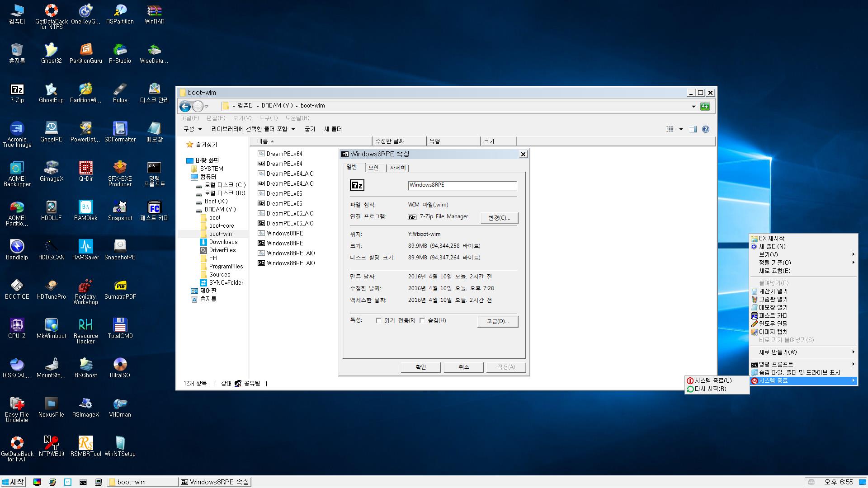868x488 pixels.
Task: Open explorer help button
Action: (706, 129)
